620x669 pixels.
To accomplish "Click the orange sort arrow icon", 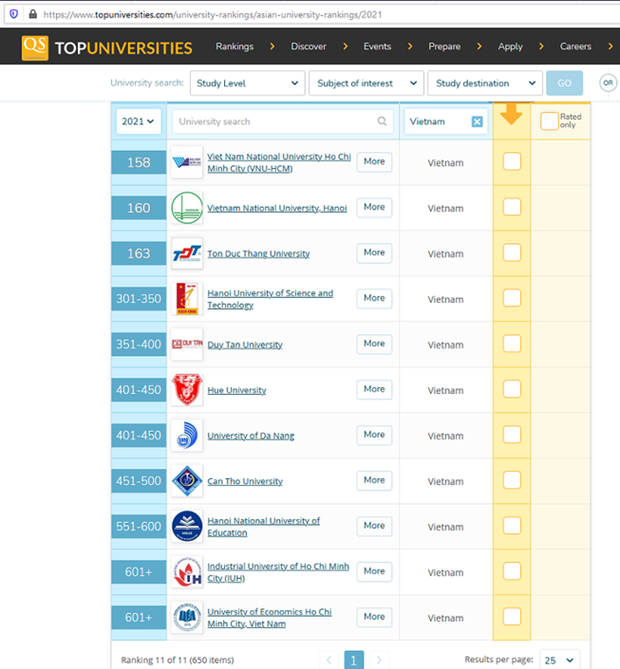I will tap(511, 116).
